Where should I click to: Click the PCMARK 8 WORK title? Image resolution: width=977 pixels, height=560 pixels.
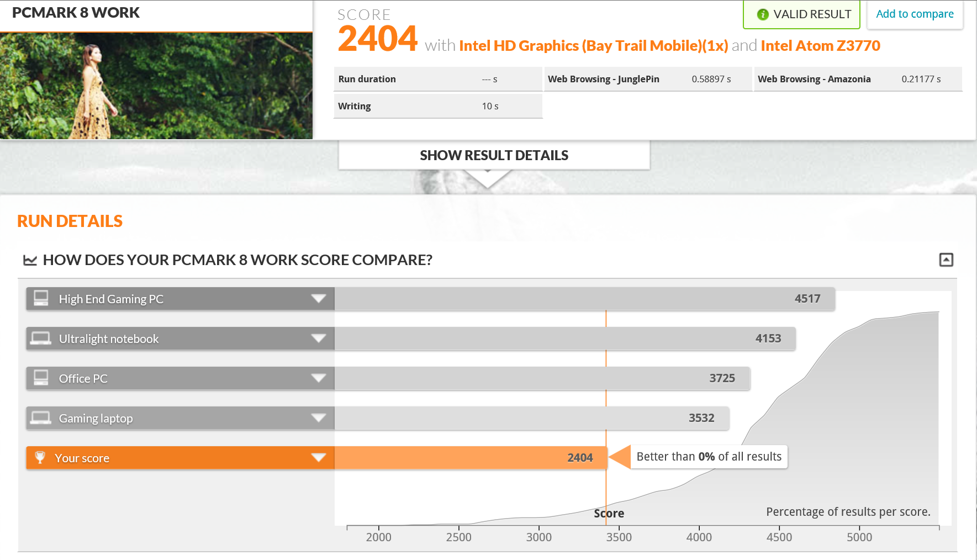(76, 13)
